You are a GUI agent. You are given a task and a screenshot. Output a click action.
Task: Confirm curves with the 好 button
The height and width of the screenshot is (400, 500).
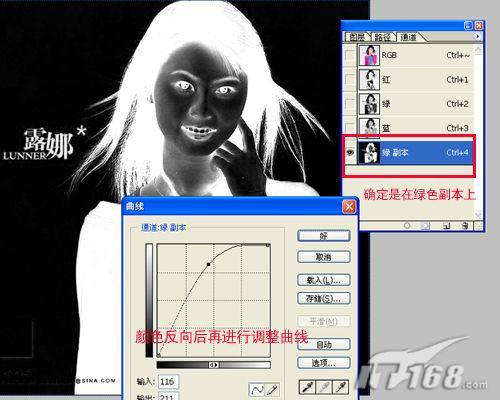(324, 236)
